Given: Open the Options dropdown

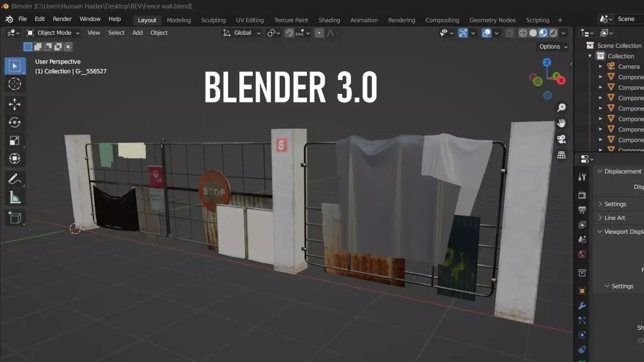Looking at the screenshot, I should pos(553,47).
